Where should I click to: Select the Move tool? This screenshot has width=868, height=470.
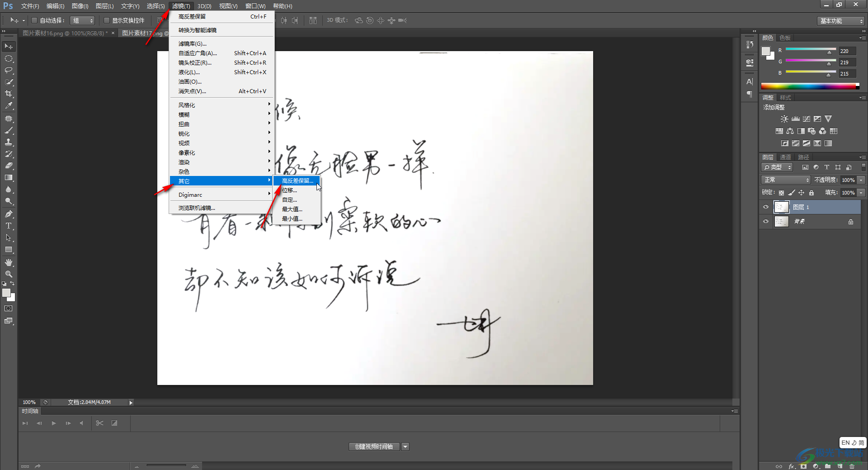tap(9, 47)
